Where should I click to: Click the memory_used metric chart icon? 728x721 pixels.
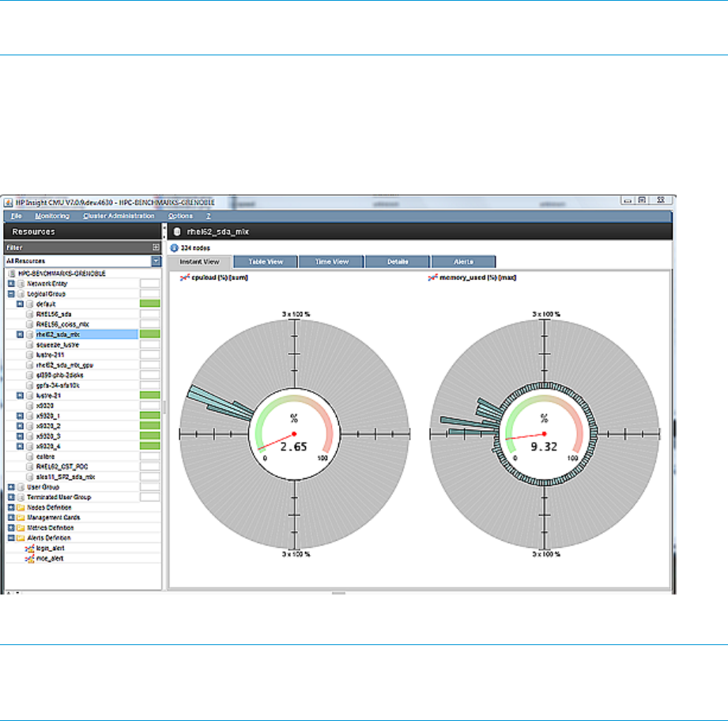432,277
